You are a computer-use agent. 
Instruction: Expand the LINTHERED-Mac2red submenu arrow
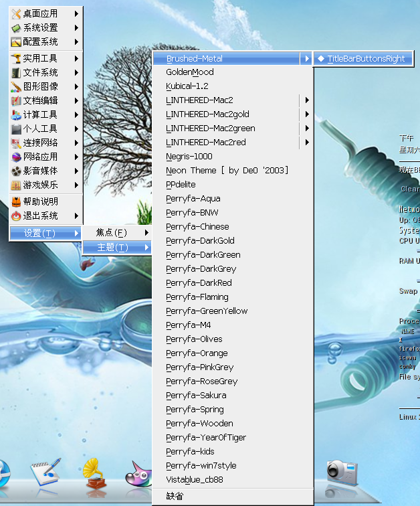click(306, 143)
